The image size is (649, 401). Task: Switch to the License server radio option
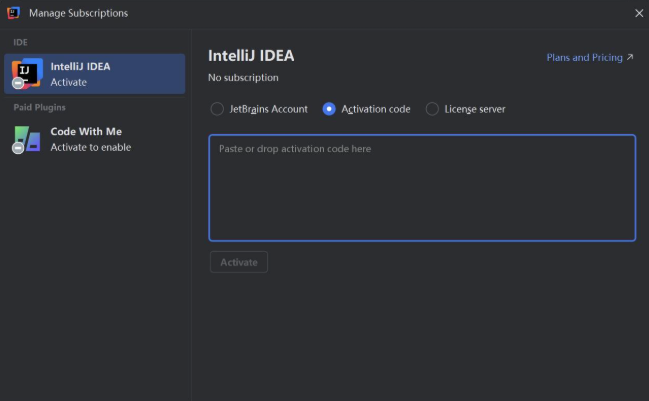tap(432, 109)
